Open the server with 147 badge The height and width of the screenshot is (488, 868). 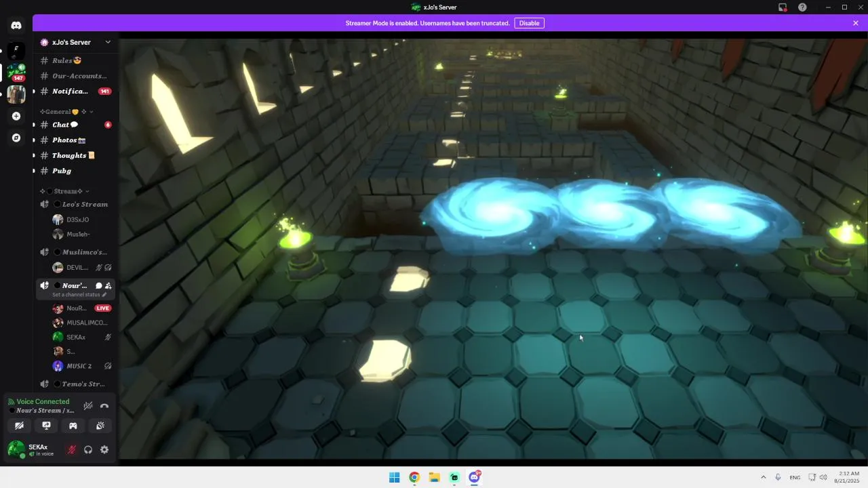[16, 73]
